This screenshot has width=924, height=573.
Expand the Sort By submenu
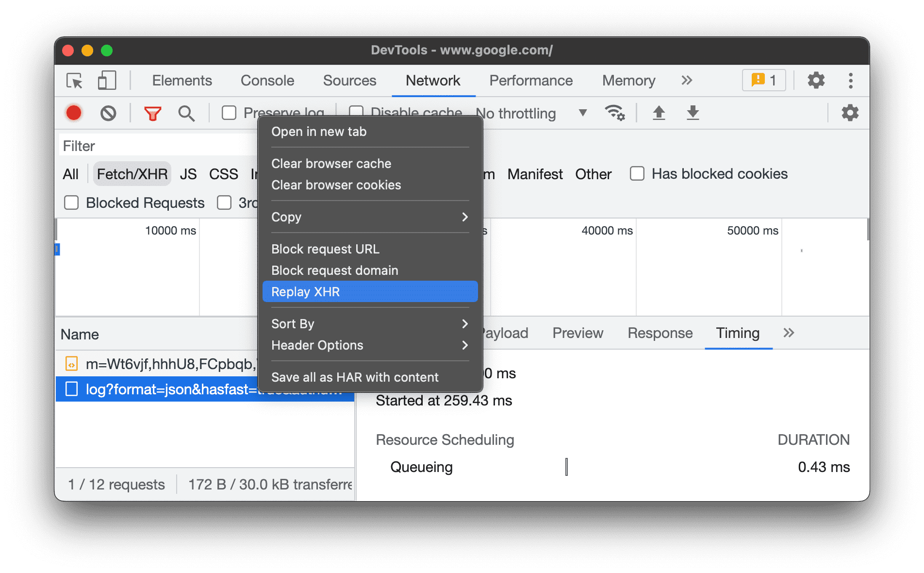(369, 323)
